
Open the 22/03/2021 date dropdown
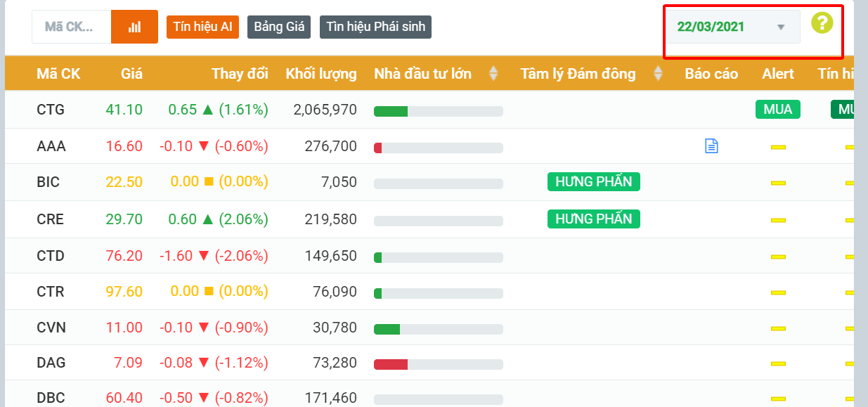coord(733,27)
